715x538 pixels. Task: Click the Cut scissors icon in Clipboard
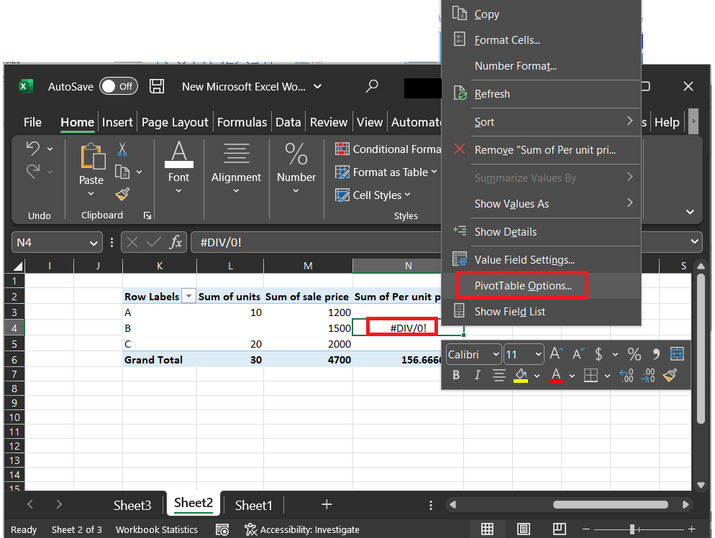122,149
